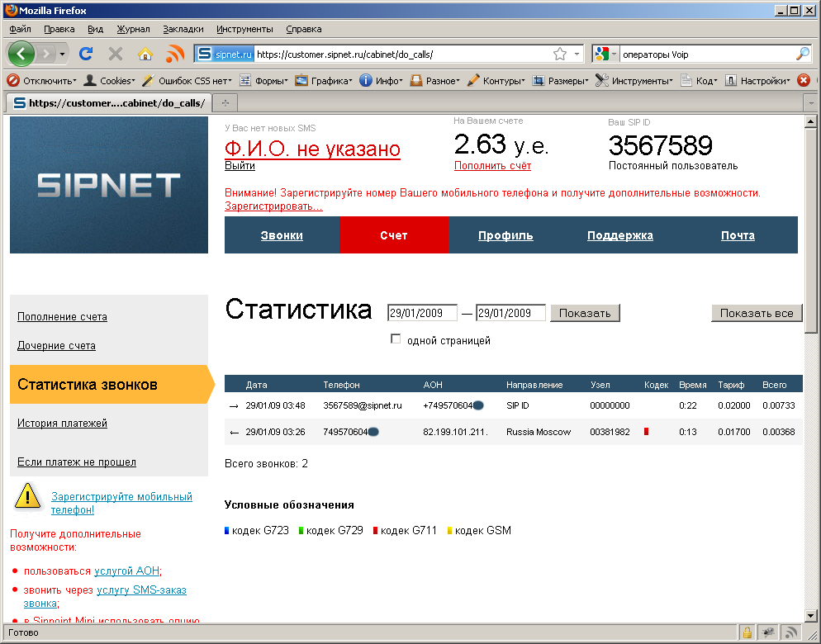Viewport: 821px width, 644px height.
Task: Click the forward navigation arrow
Action: tap(46, 54)
